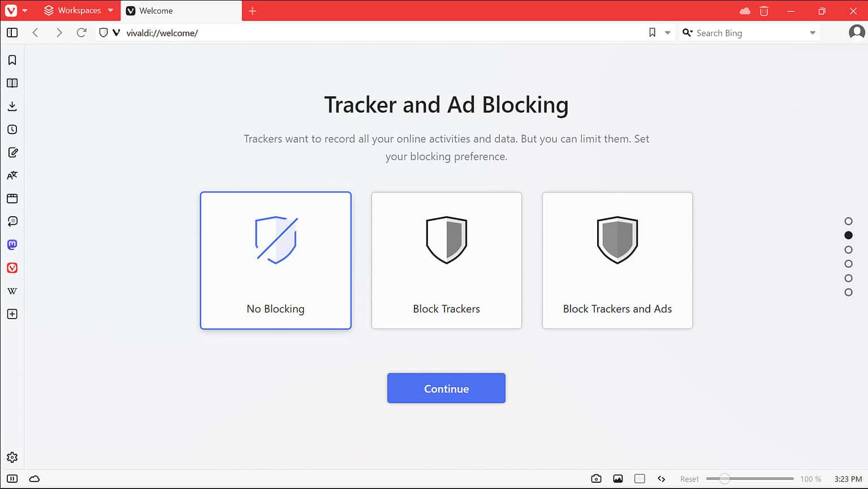
Task: Select the Block Trackers option
Action: [x=446, y=260]
